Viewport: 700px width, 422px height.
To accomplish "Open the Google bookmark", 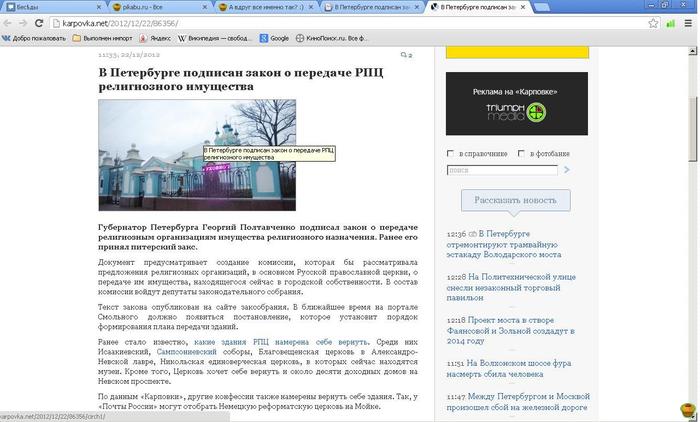I will coord(275,38).
